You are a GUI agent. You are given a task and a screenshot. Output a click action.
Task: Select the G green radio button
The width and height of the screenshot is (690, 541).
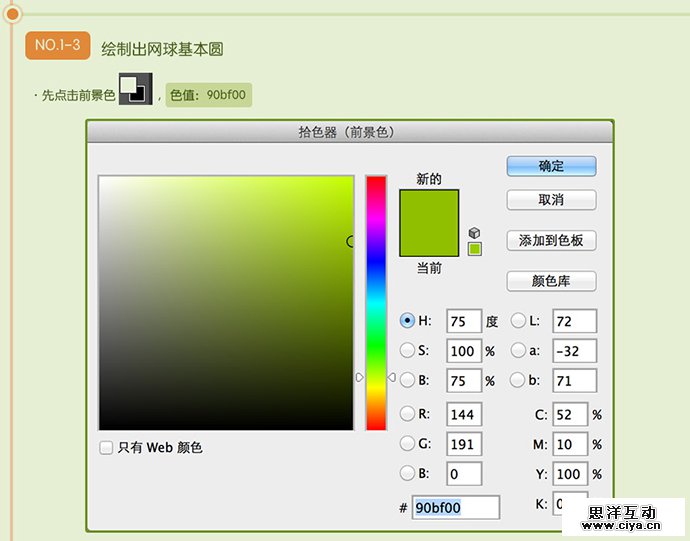pyautogui.click(x=407, y=443)
